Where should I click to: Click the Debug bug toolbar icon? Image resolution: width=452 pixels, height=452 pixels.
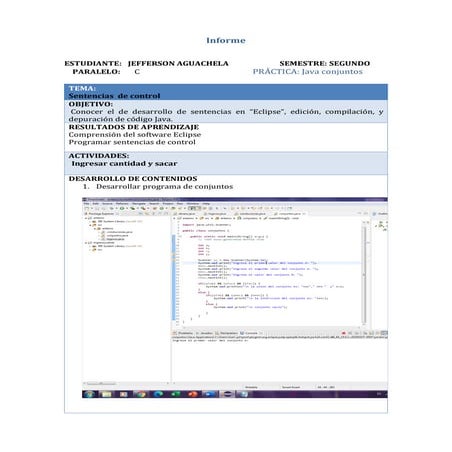coord(112,208)
